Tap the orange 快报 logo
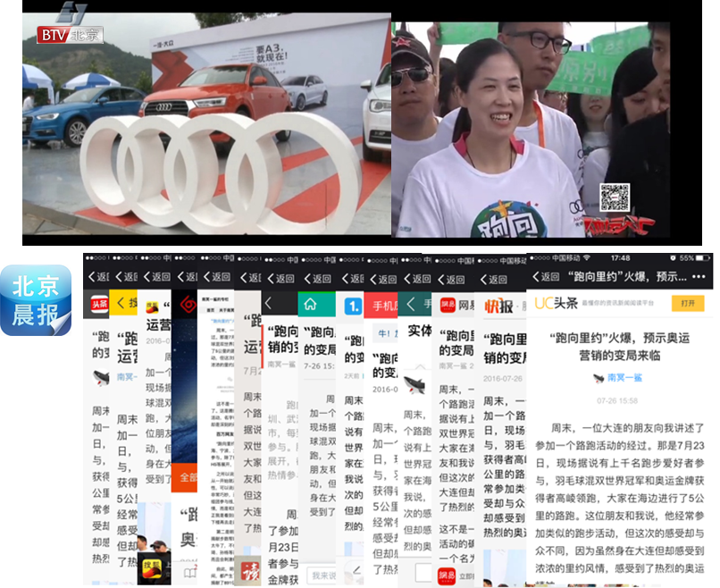720x588 pixels. tap(498, 306)
